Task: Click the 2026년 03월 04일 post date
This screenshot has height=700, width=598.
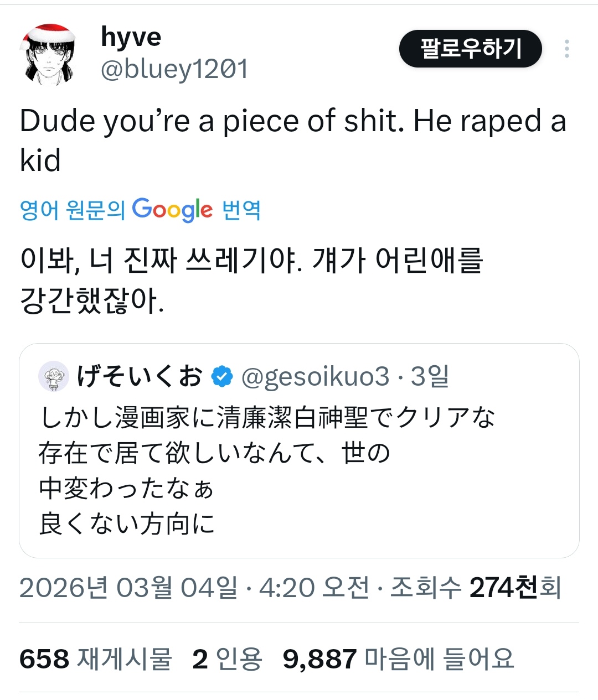Action: point(128,588)
